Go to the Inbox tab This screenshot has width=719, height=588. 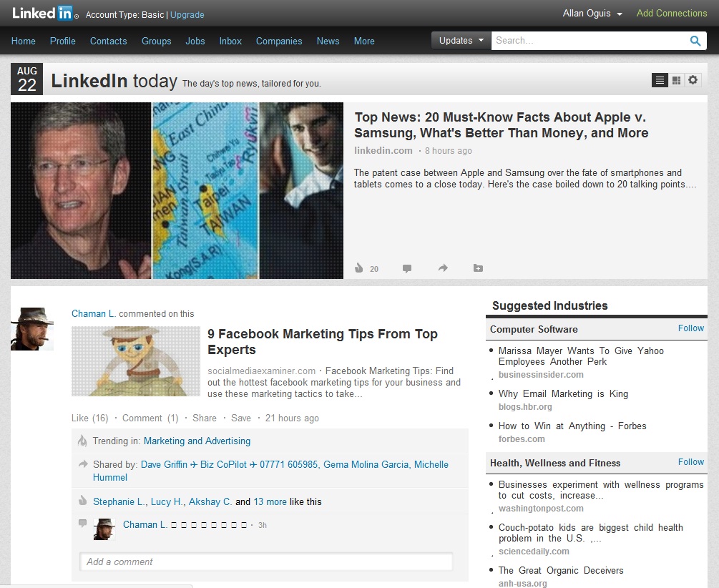tap(230, 41)
